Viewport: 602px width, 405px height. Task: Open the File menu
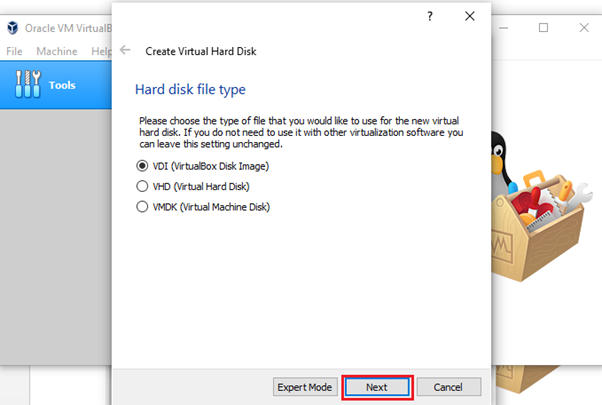(x=15, y=51)
